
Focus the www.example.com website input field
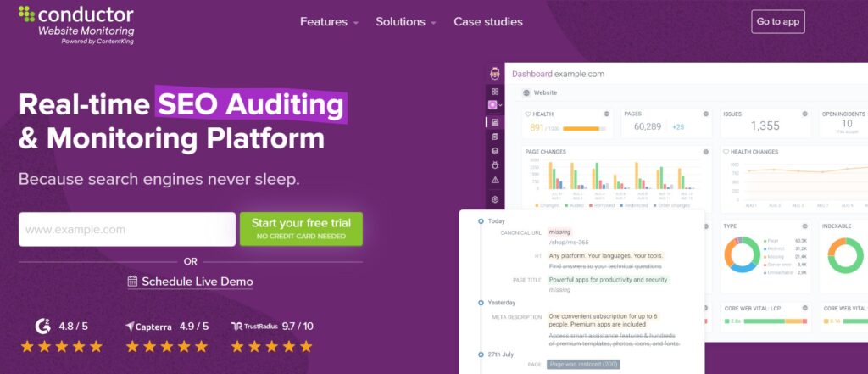(x=127, y=229)
